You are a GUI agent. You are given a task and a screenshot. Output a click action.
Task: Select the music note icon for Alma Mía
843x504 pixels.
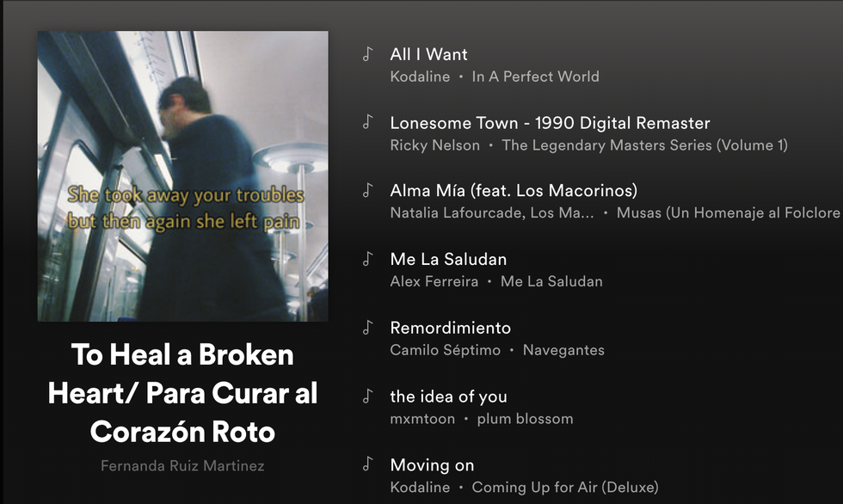(x=367, y=191)
